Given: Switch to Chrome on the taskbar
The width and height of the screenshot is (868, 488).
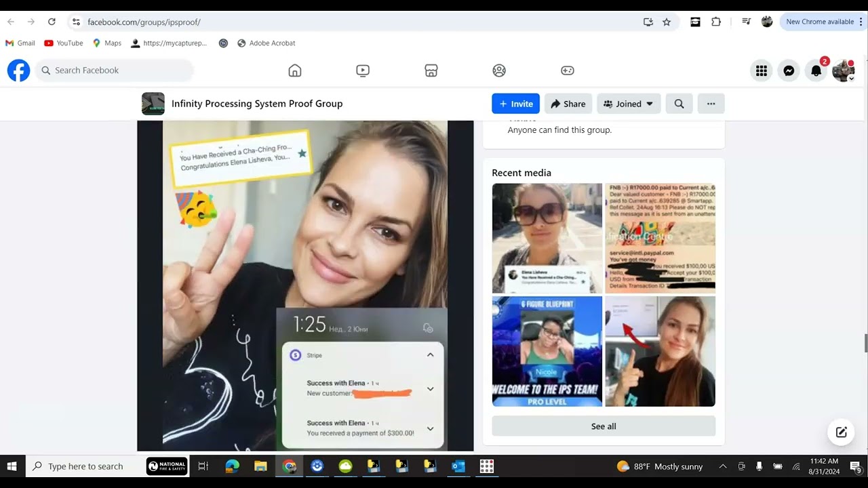Looking at the screenshot, I should click(x=290, y=466).
